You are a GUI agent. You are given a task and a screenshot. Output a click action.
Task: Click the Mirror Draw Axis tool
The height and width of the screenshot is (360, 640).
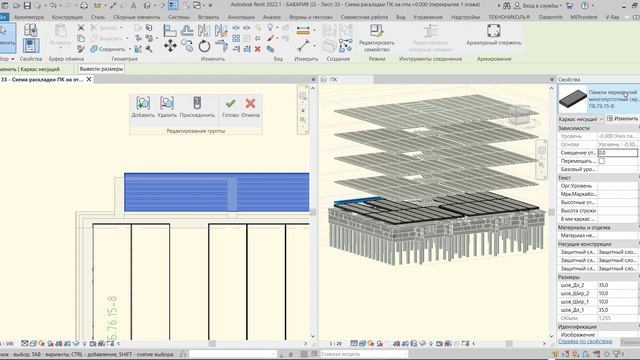(x=221, y=31)
